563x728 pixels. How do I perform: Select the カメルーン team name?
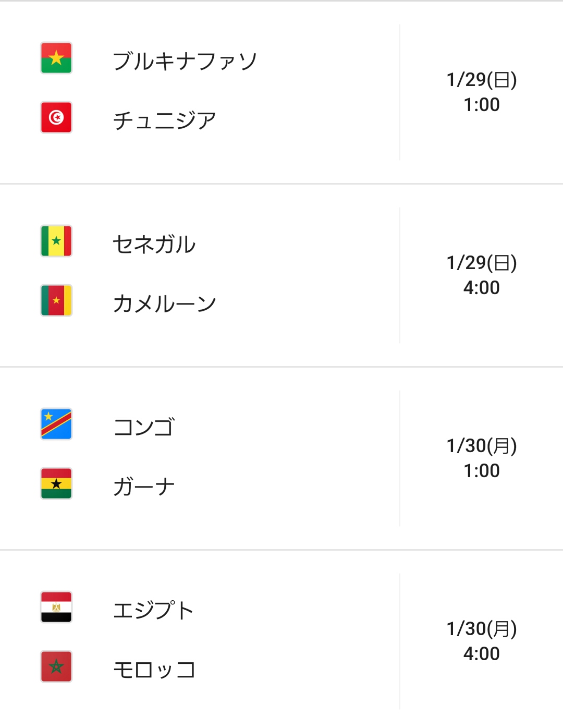coord(164,304)
